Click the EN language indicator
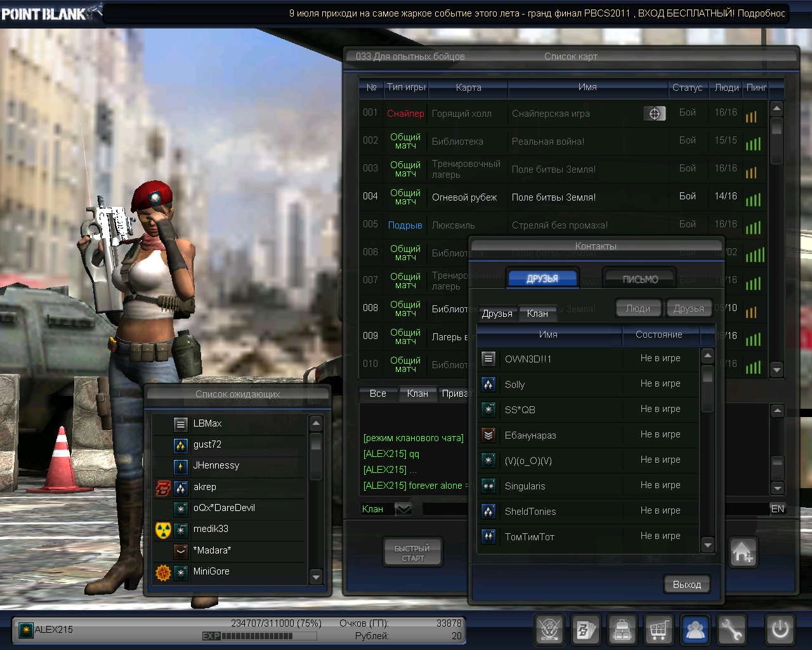Viewport: 812px width, 650px height. pos(778,509)
